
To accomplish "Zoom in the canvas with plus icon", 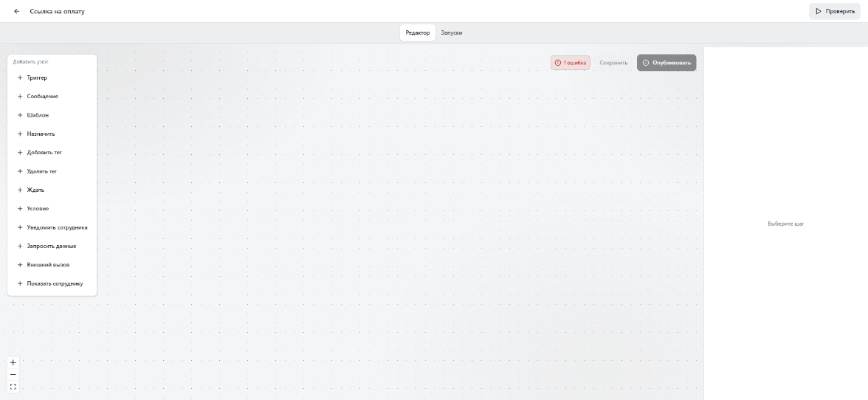I will point(13,362).
